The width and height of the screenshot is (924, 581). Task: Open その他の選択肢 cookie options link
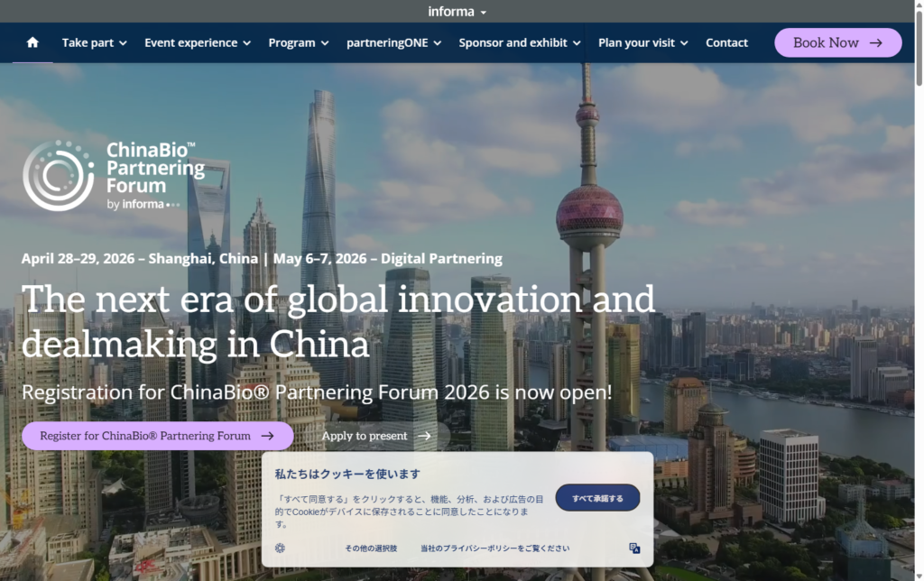[x=370, y=548]
